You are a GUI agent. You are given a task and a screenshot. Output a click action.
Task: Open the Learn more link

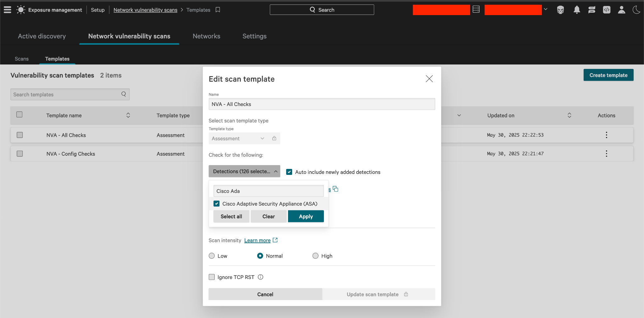pos(257,240)
